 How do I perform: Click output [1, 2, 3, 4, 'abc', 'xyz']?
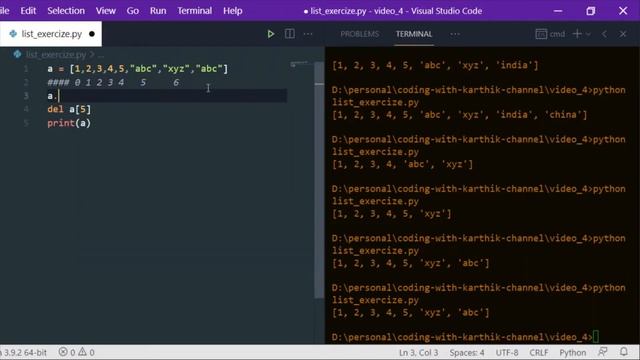point(402,164)
